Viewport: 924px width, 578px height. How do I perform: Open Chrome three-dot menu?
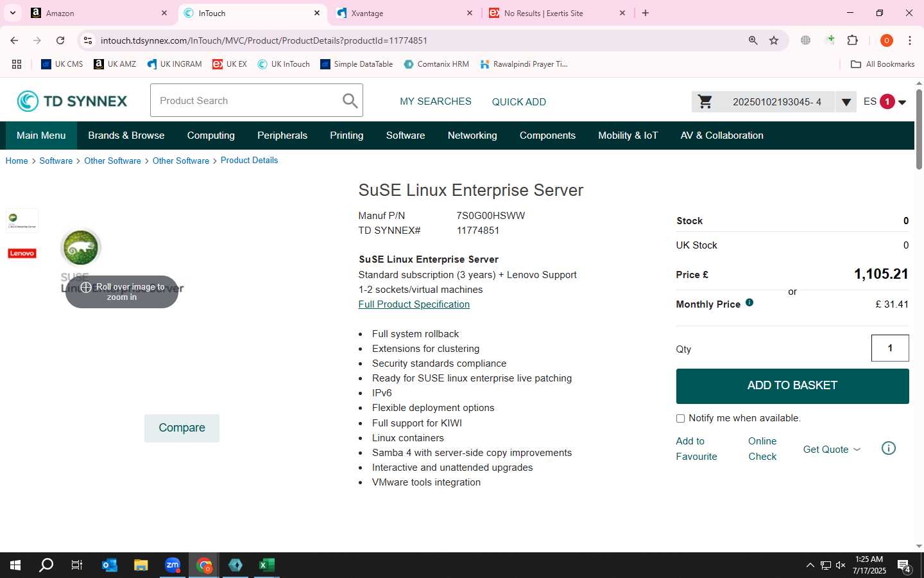[x=910, y=40]
